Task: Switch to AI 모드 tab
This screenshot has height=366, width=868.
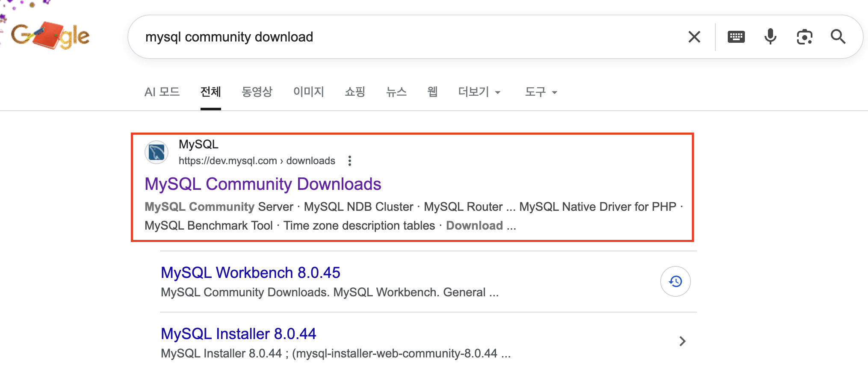Action: point(162,92)
